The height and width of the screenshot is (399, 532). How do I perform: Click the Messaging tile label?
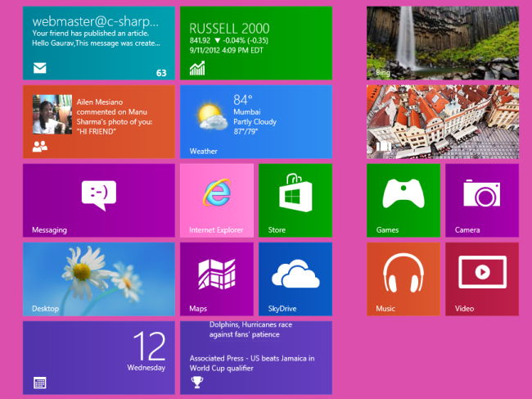[x=49, y=230]
